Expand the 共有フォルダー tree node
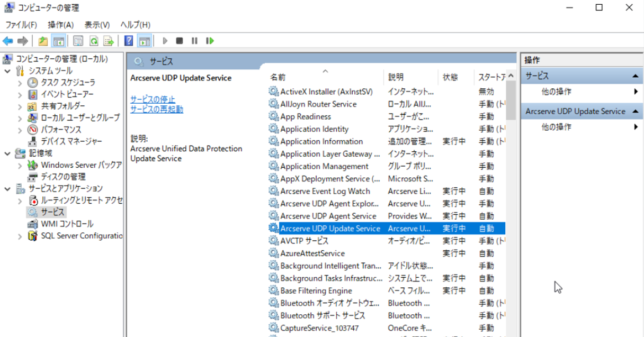 pos(20,106)
